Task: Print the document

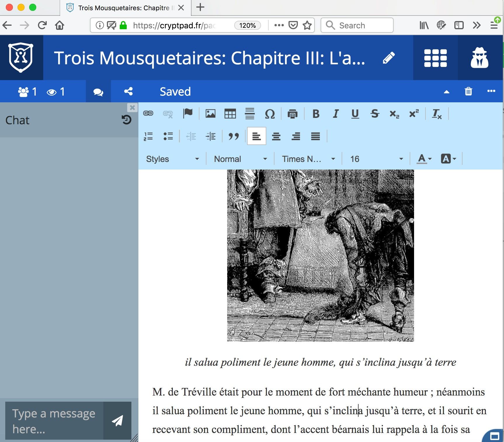Action: click(x=292, y=114)
